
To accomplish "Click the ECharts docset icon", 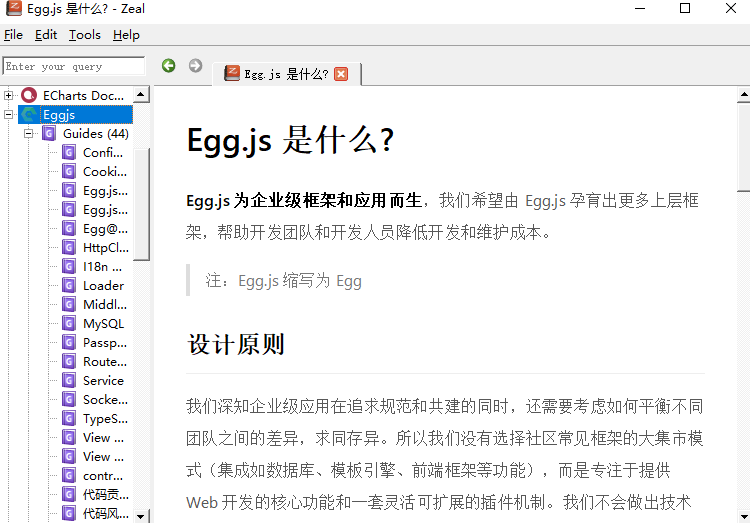I will 29,95.
